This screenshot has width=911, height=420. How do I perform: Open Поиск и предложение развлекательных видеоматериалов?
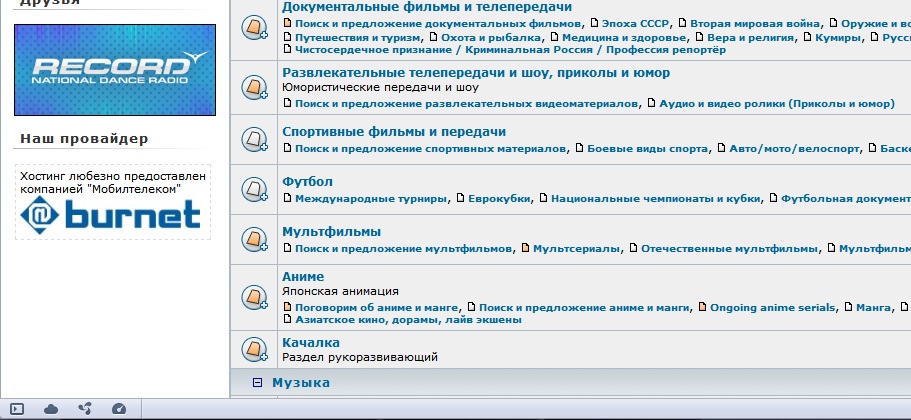[467, 103]
